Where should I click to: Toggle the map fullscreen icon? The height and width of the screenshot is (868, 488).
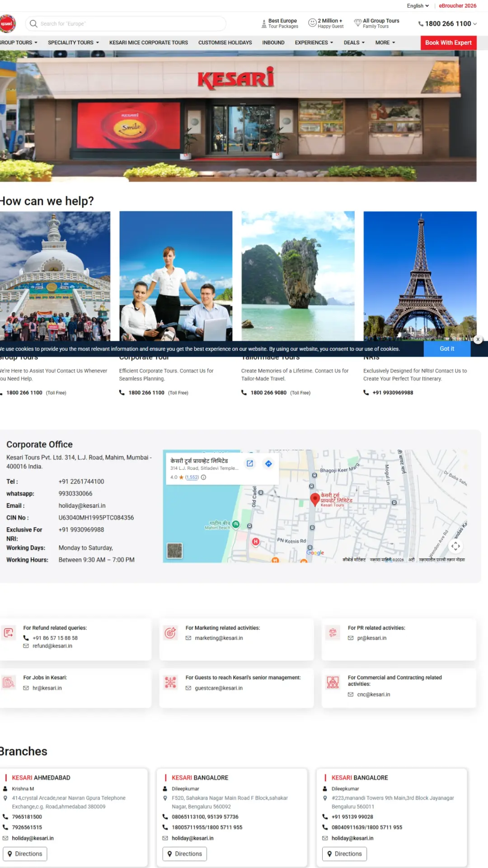point(455,546)
